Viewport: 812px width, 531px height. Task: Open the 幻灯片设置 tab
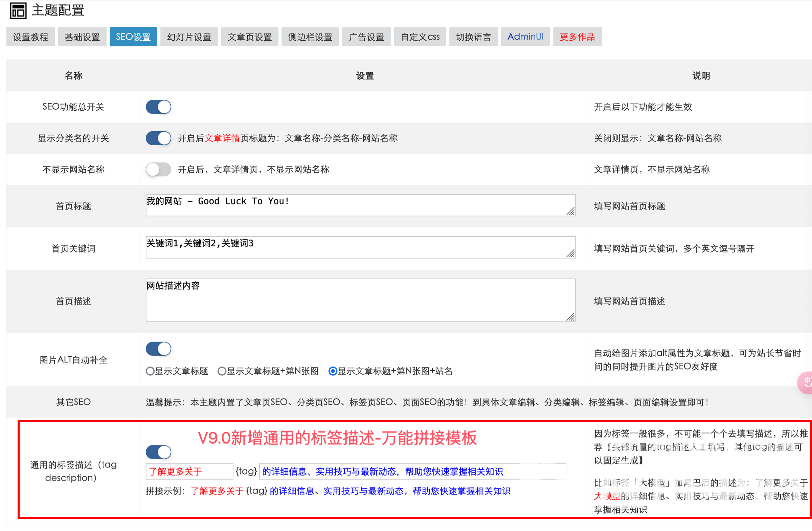click(x=189, y=37)
